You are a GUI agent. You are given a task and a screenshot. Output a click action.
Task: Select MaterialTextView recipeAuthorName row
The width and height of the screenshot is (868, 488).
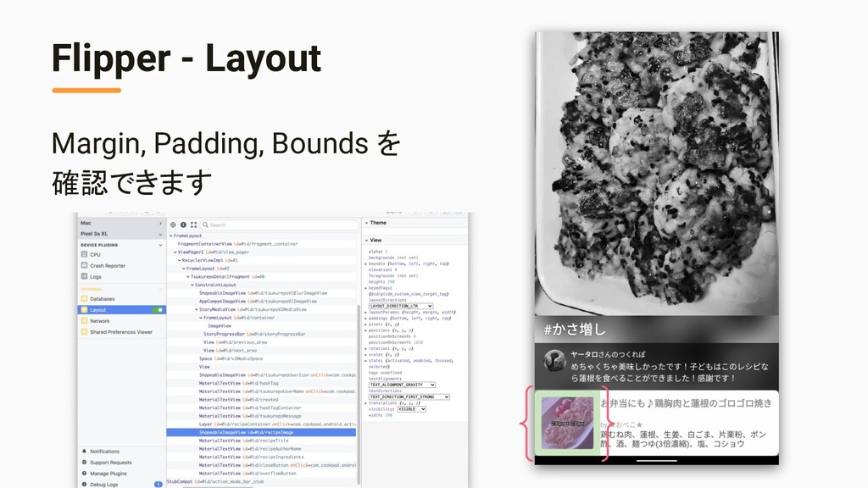(261, 449)
